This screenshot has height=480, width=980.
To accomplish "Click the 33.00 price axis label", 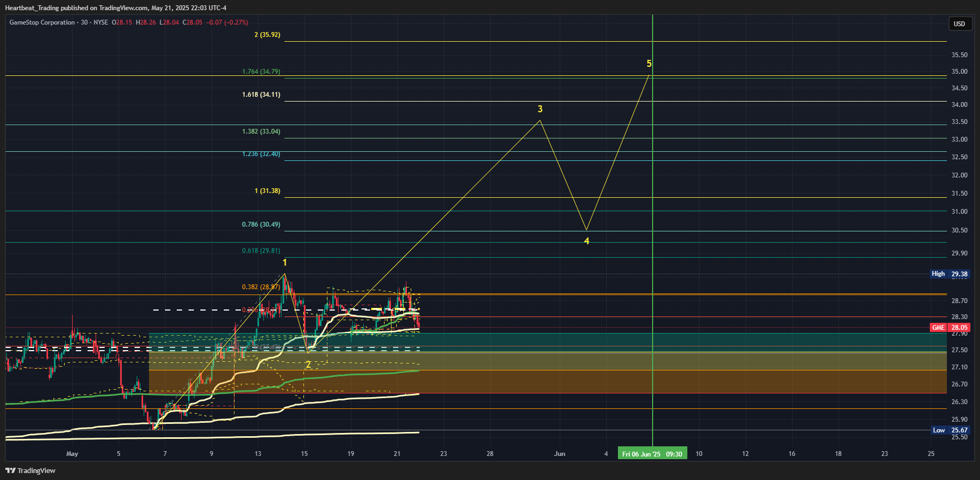I will 959,140.
